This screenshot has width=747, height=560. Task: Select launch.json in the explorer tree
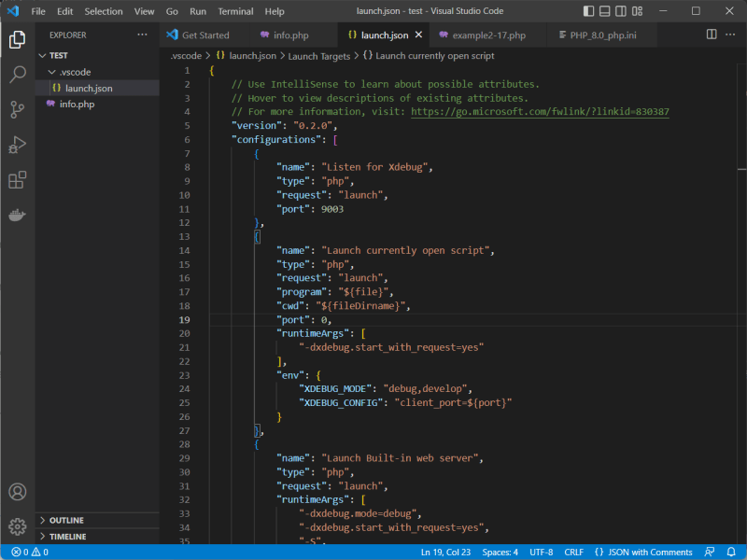coord(98,88)
